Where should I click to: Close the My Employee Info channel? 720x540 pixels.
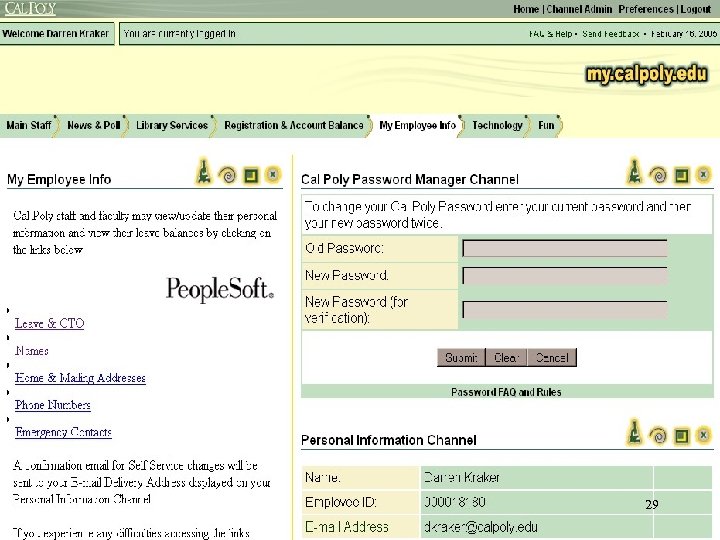coord(273,174)
